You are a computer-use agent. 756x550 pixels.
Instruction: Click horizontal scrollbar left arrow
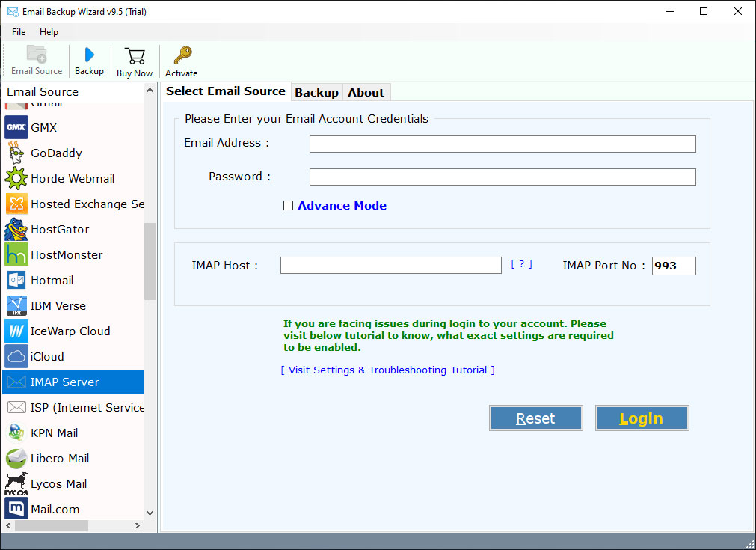click(x=8, y=525)
